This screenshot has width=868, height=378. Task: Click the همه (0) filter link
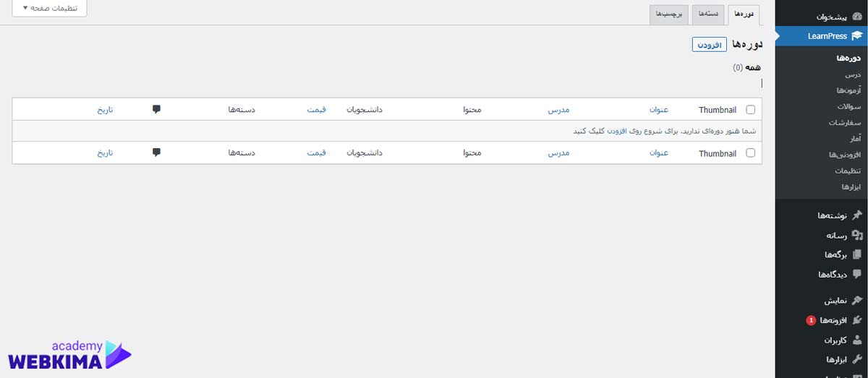tap(747, 67)
